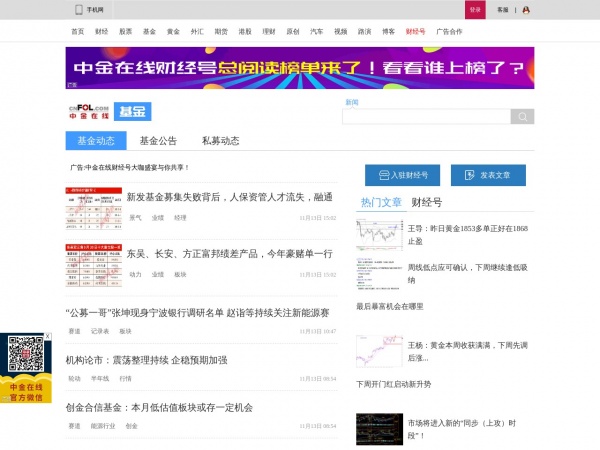The height and width of the screenshot is (450, 600).
Task: Open red 财经号 nav item
Action: [x=416, y=32]
